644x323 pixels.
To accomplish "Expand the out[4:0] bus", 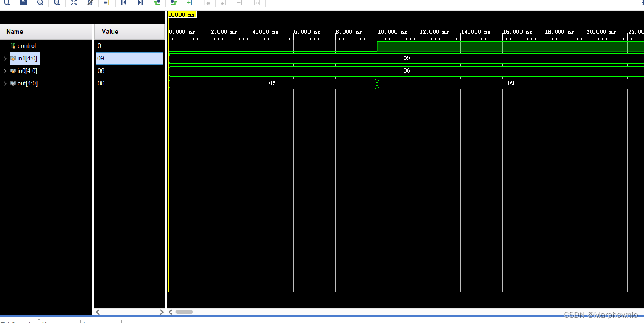I will point(5,83).
